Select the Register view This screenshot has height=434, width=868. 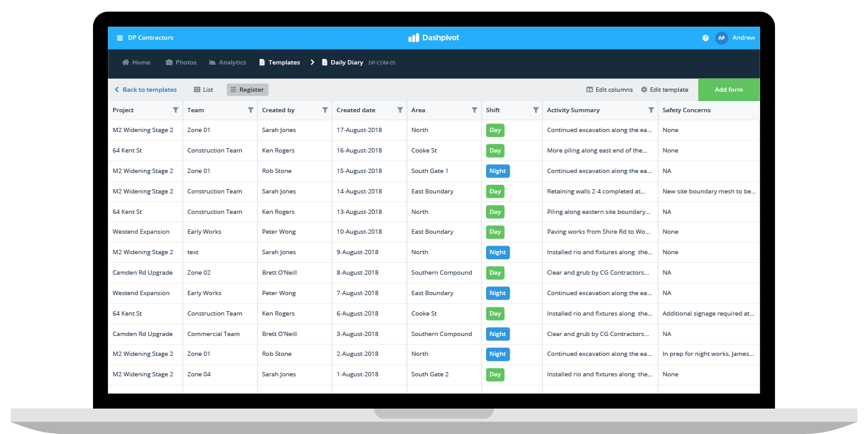[x=247, y=89]
